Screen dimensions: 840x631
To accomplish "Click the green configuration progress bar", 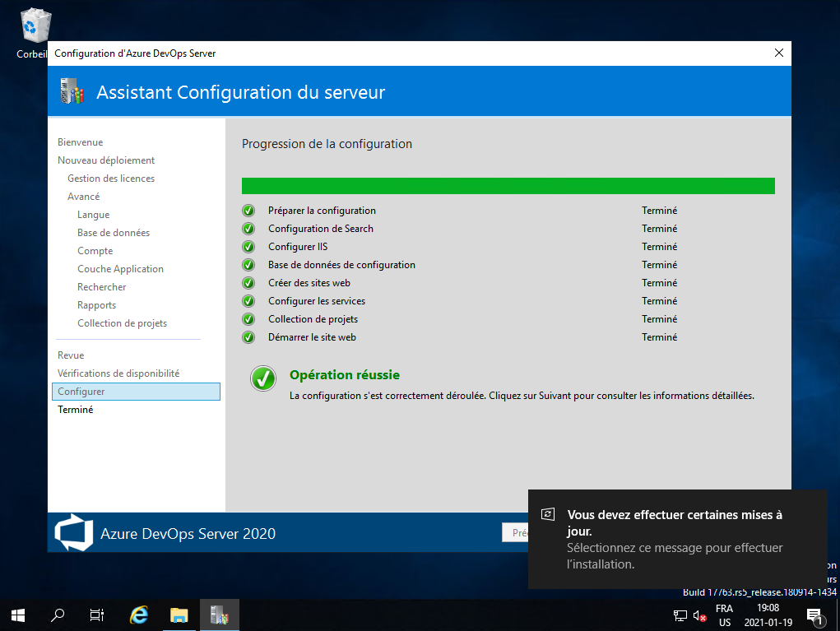I will (x=508, y=186).
